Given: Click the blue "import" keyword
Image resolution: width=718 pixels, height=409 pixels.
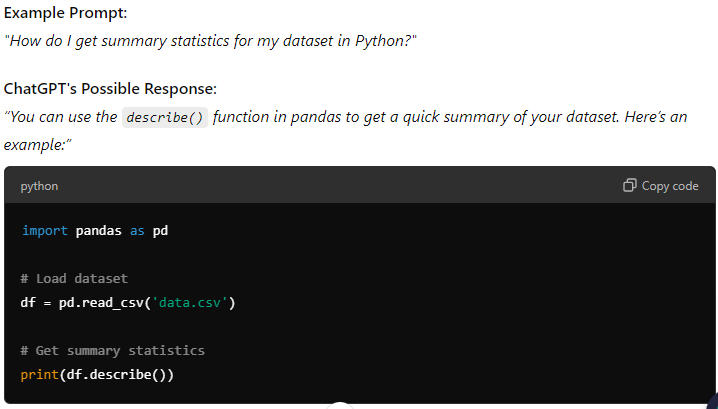Looking at the screenshot, I should point(45,231).
